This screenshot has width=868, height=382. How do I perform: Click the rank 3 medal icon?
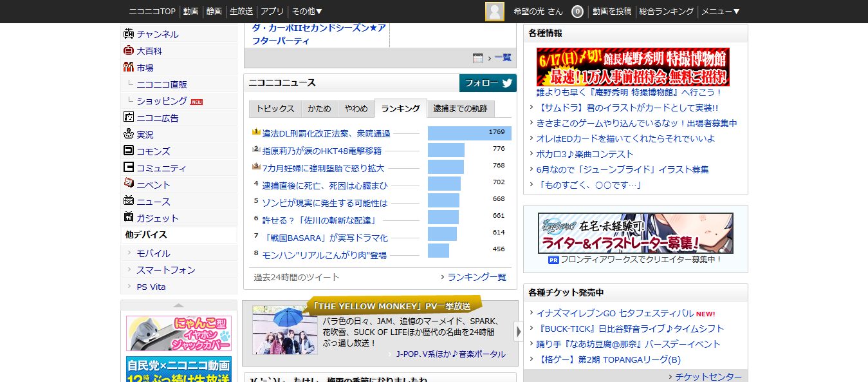coord(256,167)
